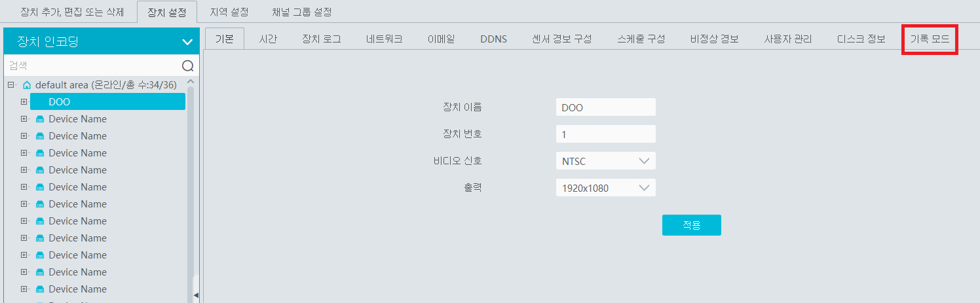Collapse the default area tree node
The height and width of the screenshot is (303, 980).
11,85
